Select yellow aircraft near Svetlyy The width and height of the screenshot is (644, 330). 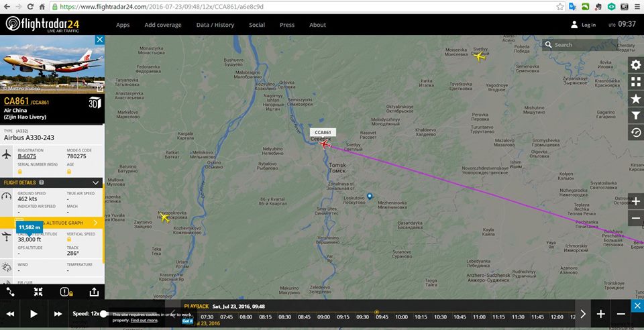(x=479, y=56)
